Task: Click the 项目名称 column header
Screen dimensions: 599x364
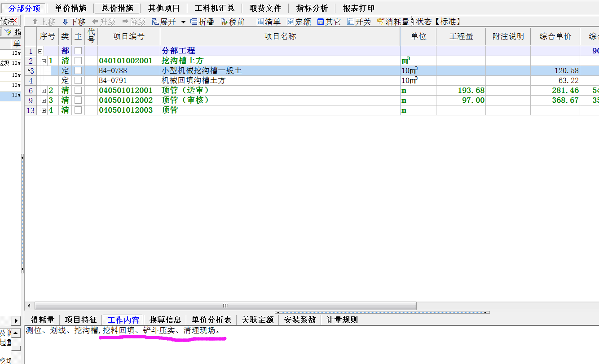Action: pos(280,36)
